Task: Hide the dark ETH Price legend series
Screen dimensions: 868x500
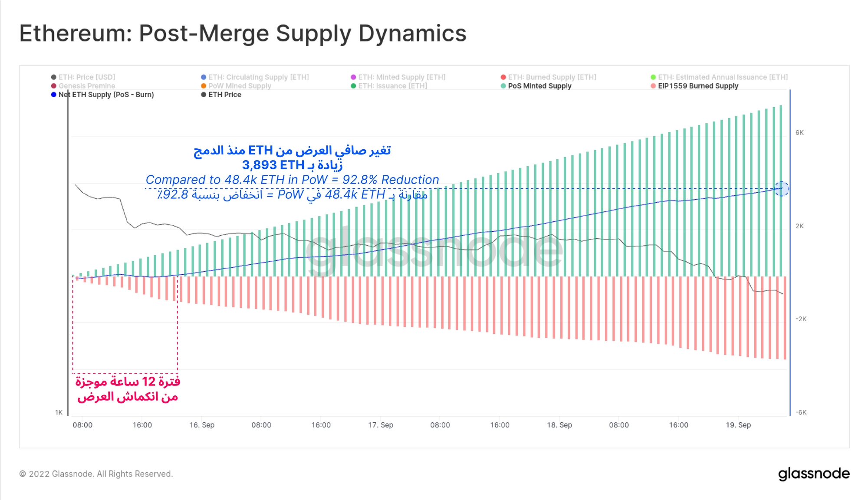Action: [224, 95]
